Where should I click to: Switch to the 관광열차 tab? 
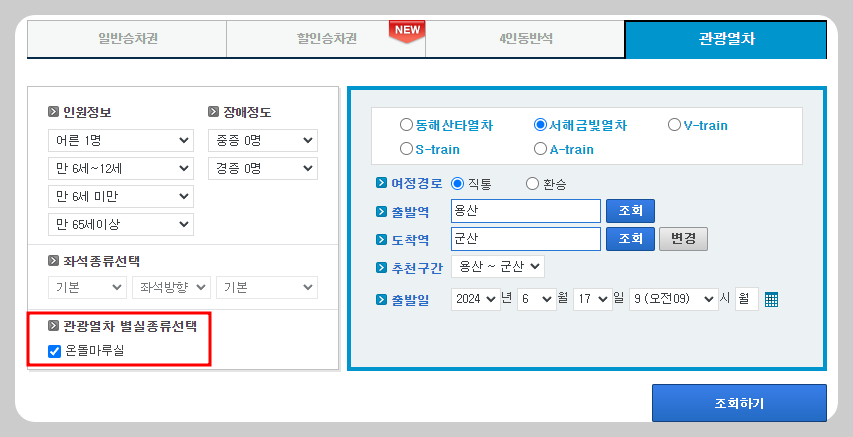click(x=726, y=39)
